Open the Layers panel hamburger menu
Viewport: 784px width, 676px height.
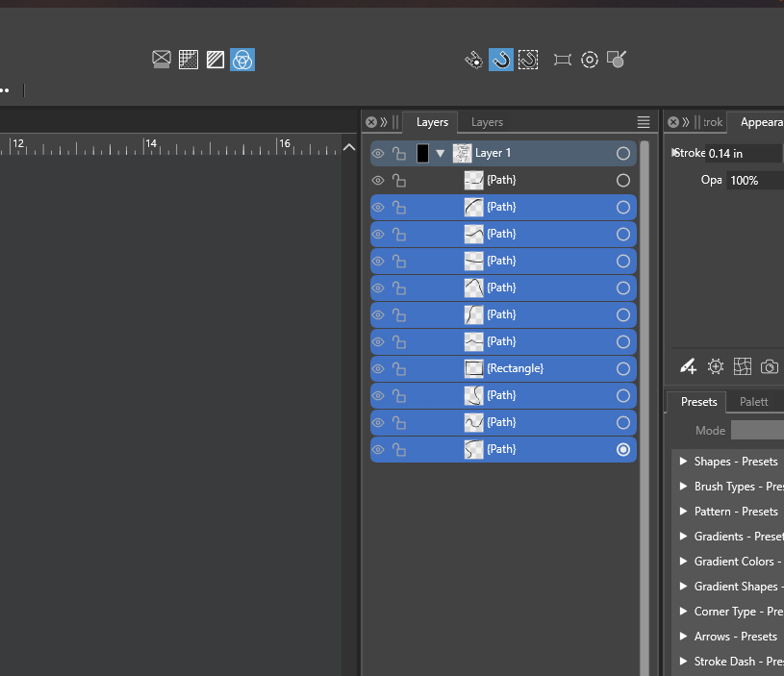(x=644, y=122)
